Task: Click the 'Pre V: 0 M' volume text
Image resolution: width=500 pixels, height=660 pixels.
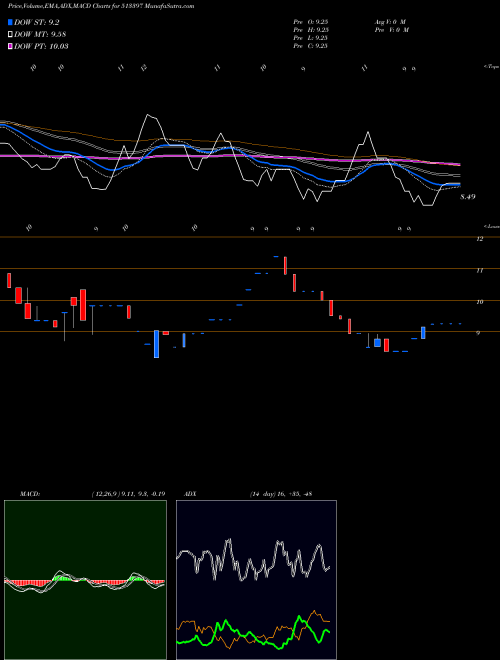Action: tap(392, 30)
